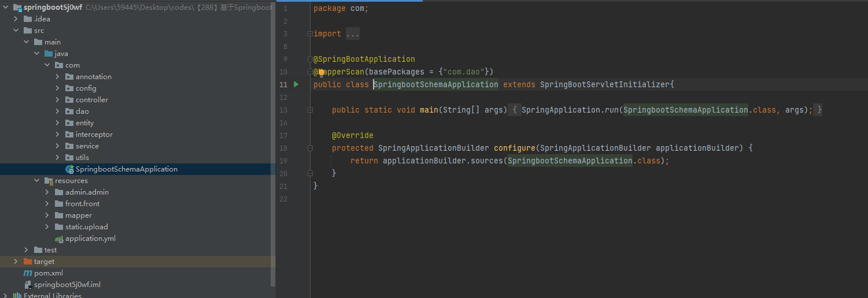Collapse the java folder chevron
The width and height of the screenshot is (868, 298).
pyautogui.click(x=37, y=54)
